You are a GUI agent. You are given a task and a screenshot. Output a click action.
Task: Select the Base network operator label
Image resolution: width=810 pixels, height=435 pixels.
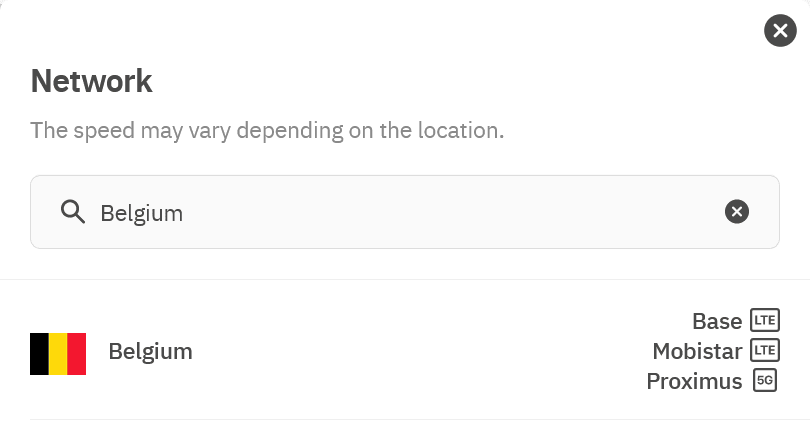[717, 321]
